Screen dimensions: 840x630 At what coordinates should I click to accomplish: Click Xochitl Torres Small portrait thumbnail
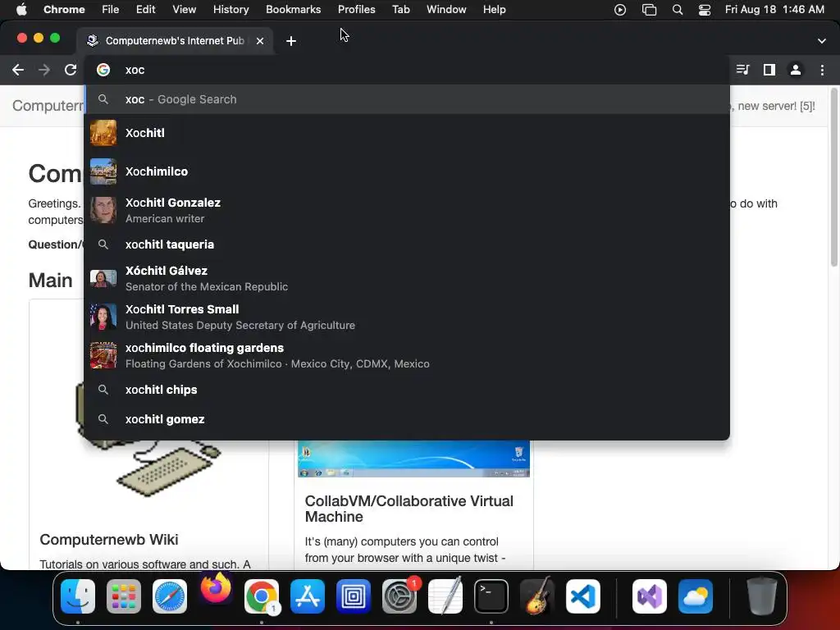(103, 317)
